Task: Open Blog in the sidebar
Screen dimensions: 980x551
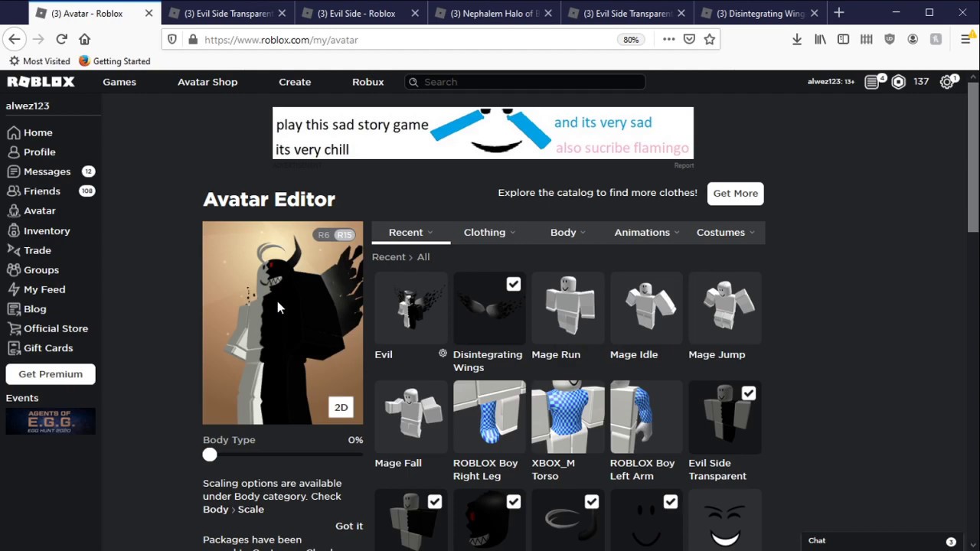Action: pyautogui.click(x=28, y=308)
